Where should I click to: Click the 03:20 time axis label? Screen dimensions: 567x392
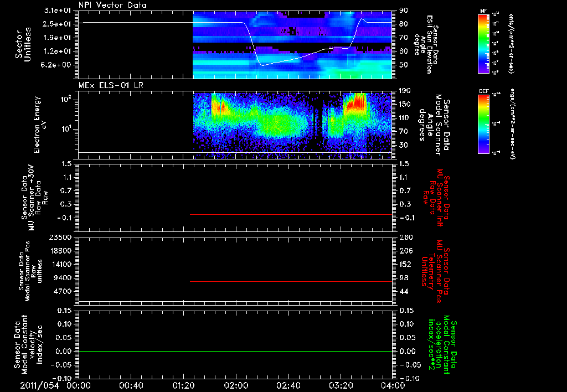[x=341, y=385]
